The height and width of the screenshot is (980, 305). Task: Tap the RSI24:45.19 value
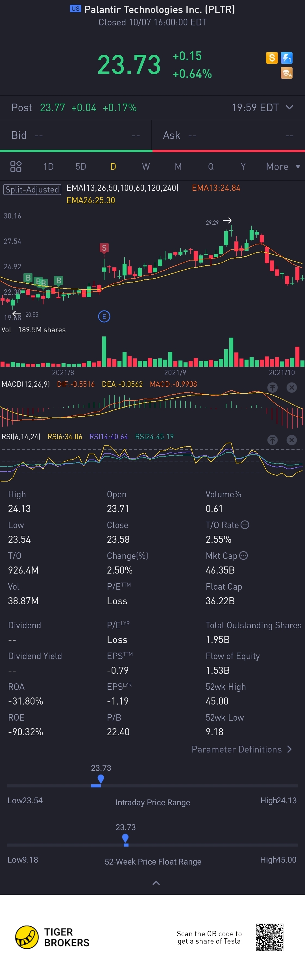point(154,437)
